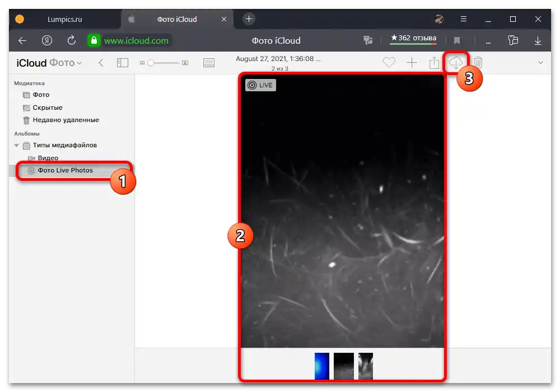Click the Фото iCloud page title in address bar
The width and height of the screenshot is (560, 392).
click(x=276, y=41)
